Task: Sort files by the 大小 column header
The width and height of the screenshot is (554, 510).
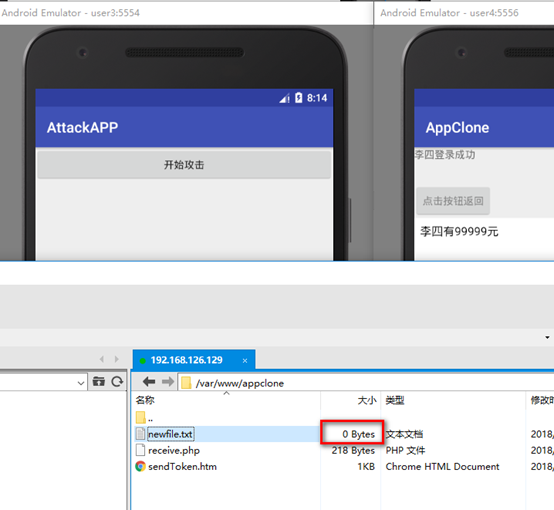Action: coord(367,400)
